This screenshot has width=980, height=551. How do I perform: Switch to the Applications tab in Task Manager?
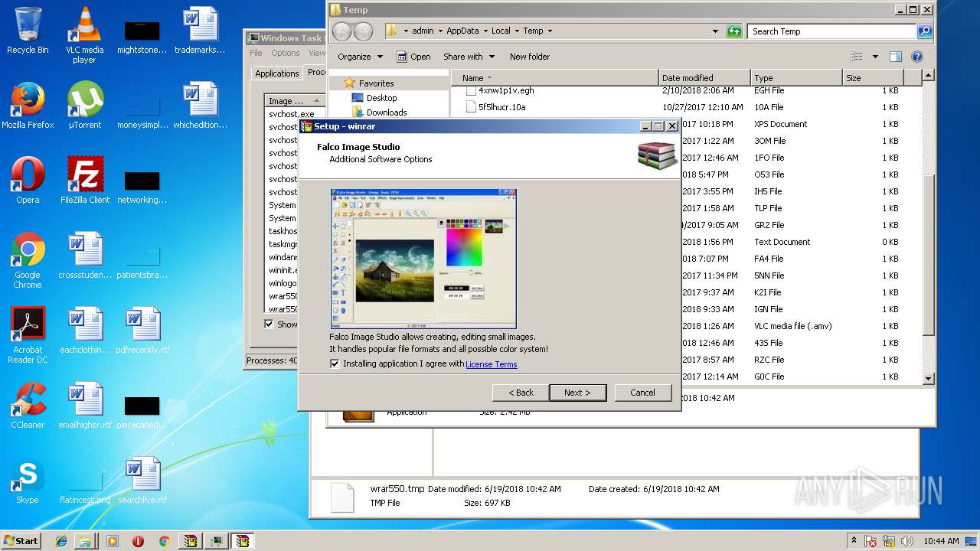coord(276,73)
